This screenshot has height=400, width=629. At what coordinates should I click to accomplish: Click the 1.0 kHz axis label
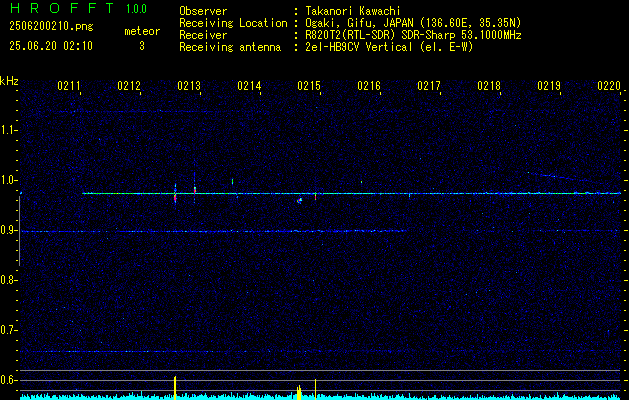click(x=8, y=180)
